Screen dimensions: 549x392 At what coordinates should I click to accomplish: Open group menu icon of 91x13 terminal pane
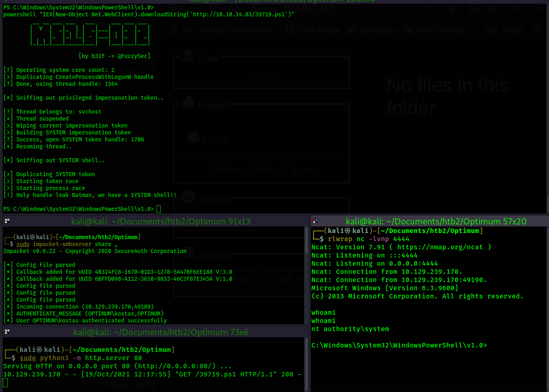(7, 221)
